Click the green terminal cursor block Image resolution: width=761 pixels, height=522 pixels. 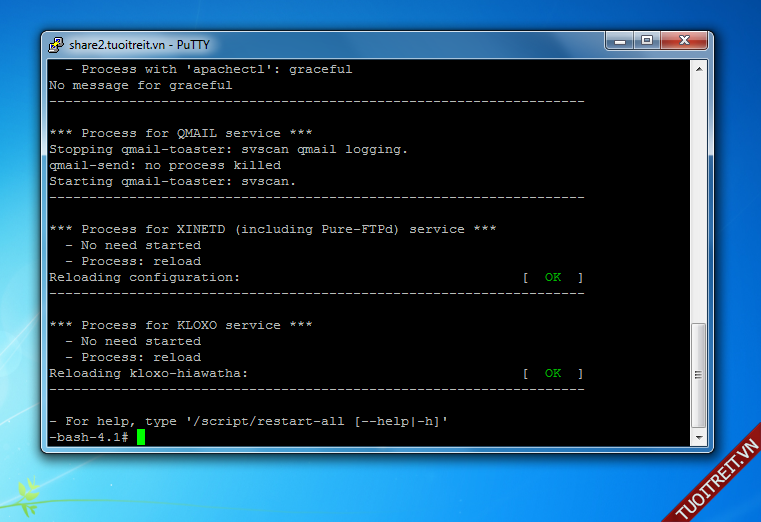click(141, 437)
